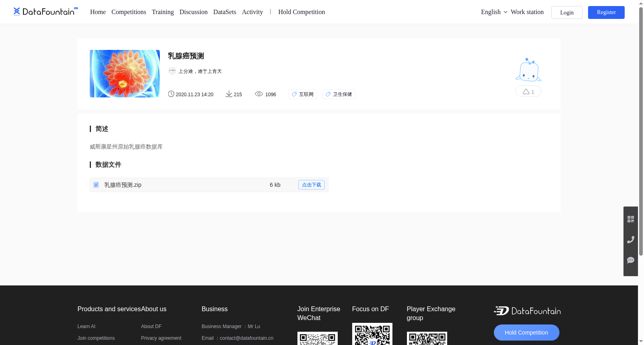Open the Training section
Image resolution: width=644 pixels, height=345 pixels.
pos(163,12)
